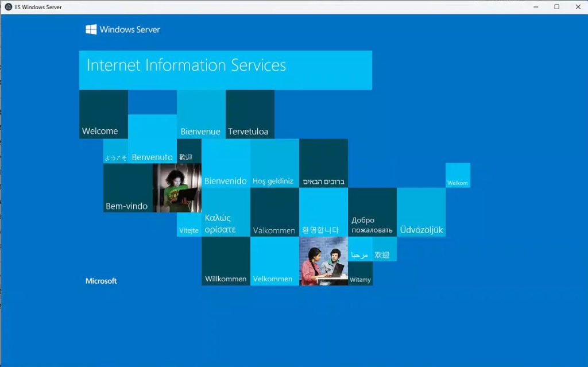Click the Welkom tile
Screen dimensions: 588x367
coord(458,175)
